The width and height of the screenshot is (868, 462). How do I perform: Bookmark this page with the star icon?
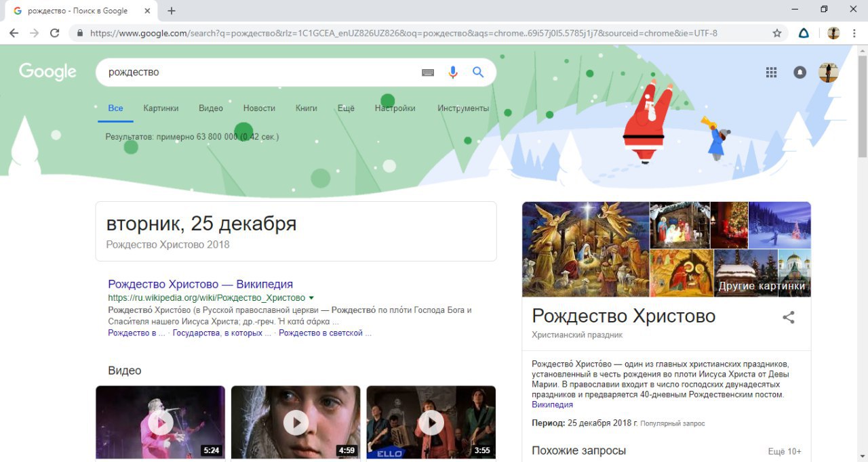pos(777,33)
